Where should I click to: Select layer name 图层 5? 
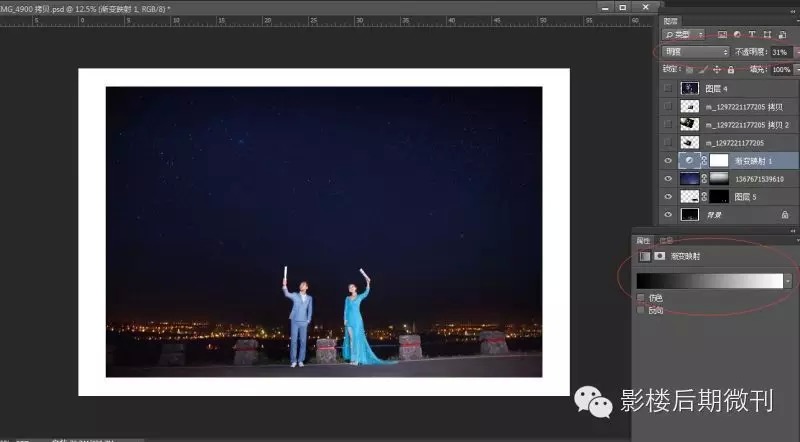(x=745, y=197)
